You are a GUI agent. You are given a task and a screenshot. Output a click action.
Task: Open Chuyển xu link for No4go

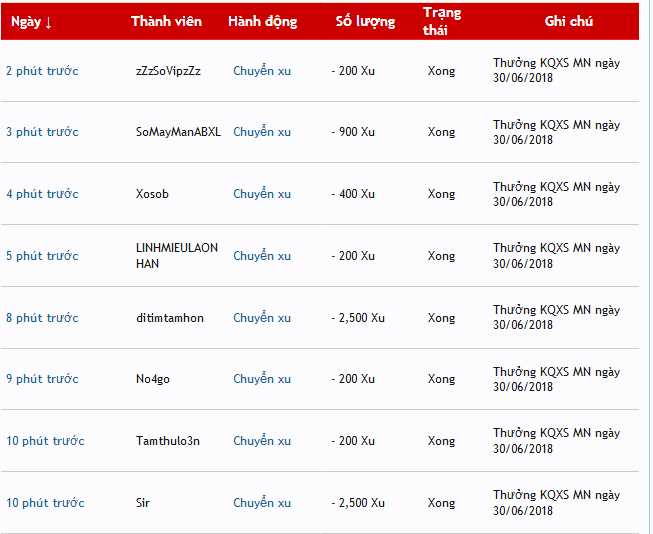tap(262, 379)
